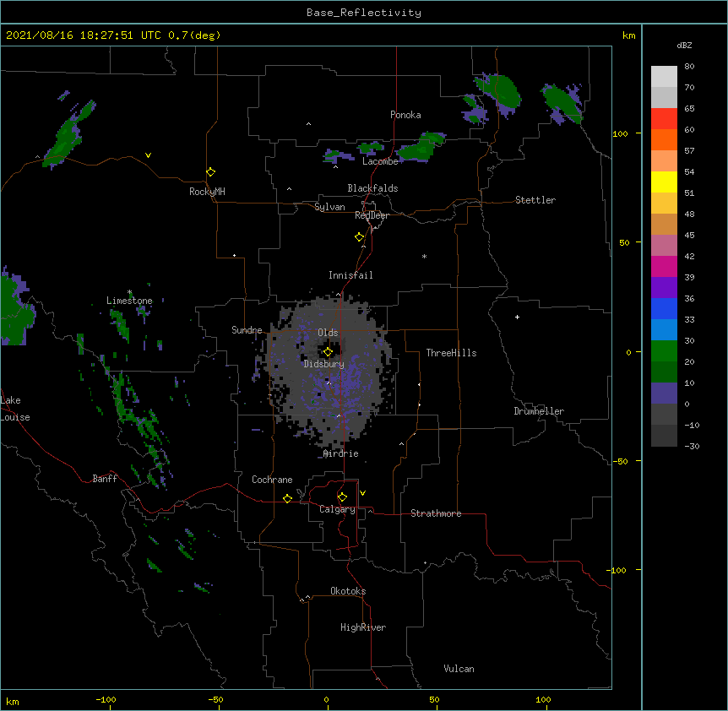The width and height of the screenshot is (728, 711).
Task: Click the yellow diamond marker above Calgary label
Action: tap(342, 497)
